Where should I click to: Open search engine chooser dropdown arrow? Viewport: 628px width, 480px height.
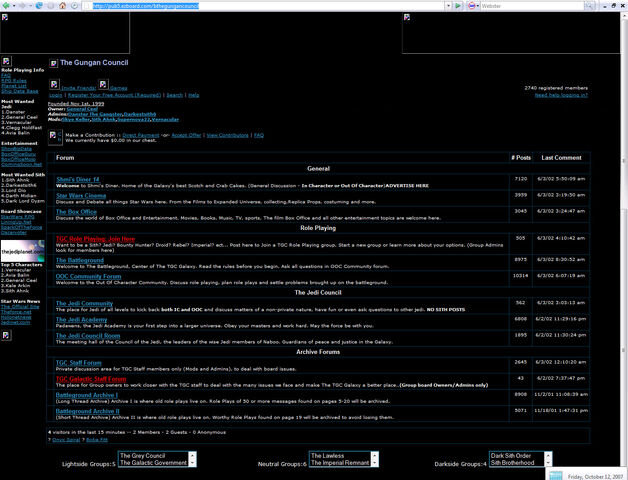click(x=478, y=6)
